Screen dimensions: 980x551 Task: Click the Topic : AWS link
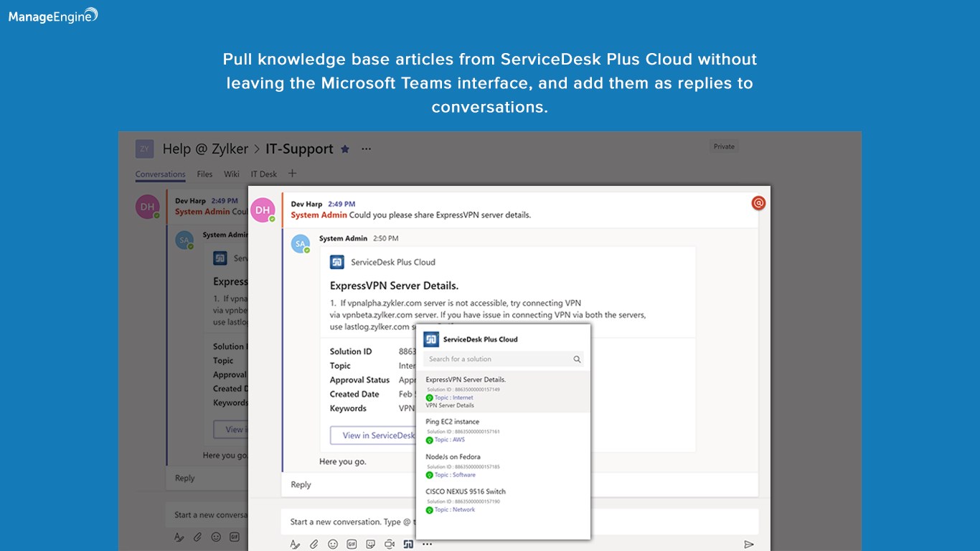(x=450, y=440)
